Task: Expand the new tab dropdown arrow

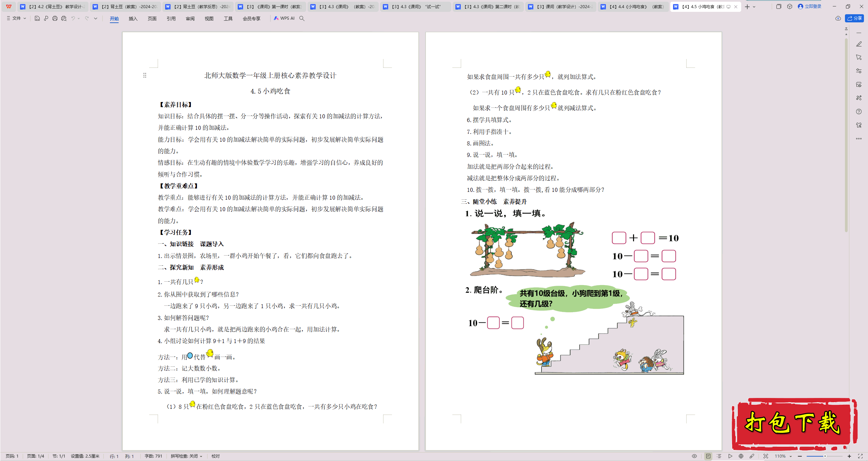Action: pyautogui.click(x=754, y=6)
